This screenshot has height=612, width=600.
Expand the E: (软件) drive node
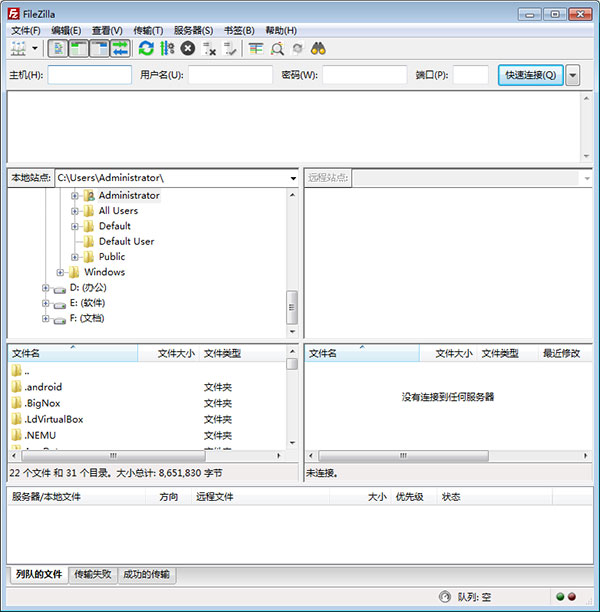coord(46,303)
